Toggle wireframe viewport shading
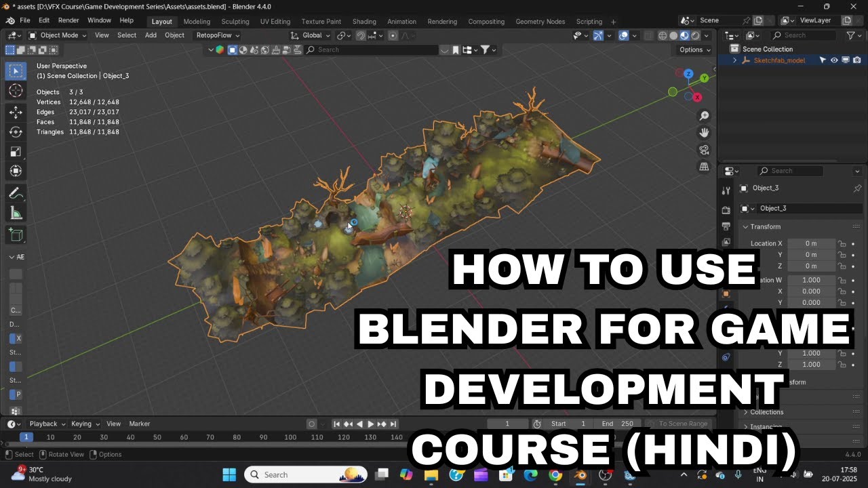 tap(662, 35)
